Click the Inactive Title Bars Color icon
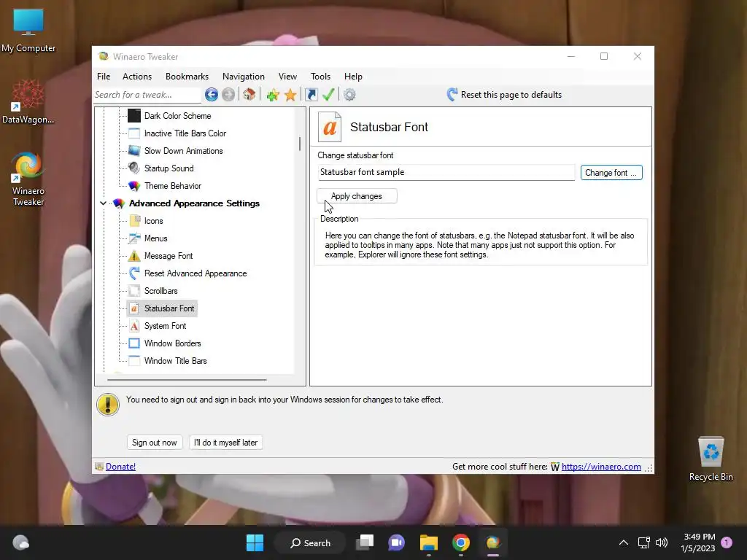 (x=134, y=133)
